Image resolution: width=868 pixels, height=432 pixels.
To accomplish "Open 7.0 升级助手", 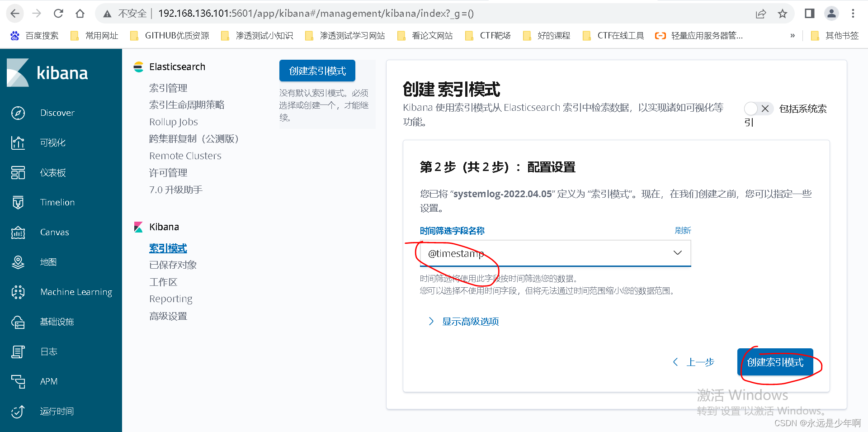I will point(176,190).
